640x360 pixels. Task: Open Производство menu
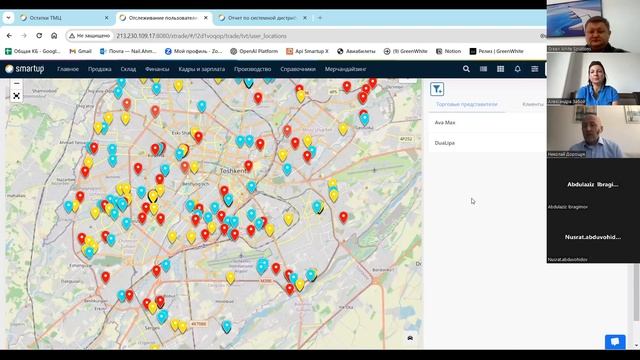(253, 69)
